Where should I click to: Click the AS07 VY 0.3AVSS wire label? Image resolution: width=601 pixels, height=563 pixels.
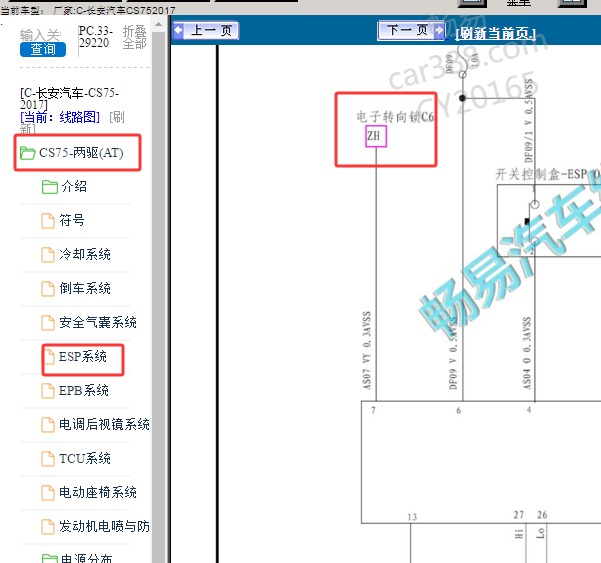tap(367, 350)
